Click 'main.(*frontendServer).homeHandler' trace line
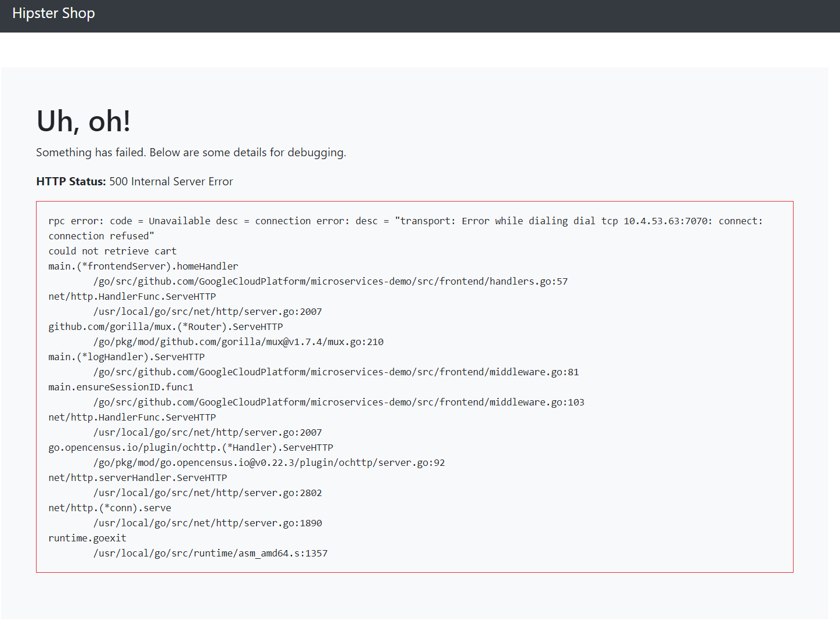Screen dimensions: 840x632 143,266
